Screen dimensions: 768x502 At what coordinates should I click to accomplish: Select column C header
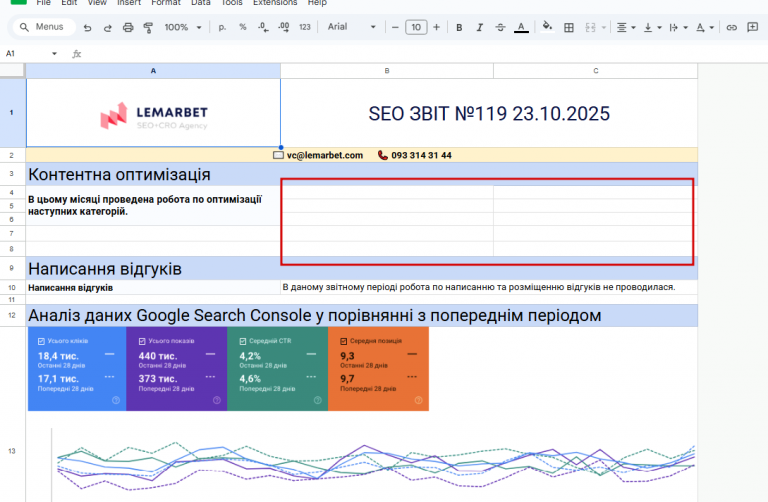[x=596, y=71]
